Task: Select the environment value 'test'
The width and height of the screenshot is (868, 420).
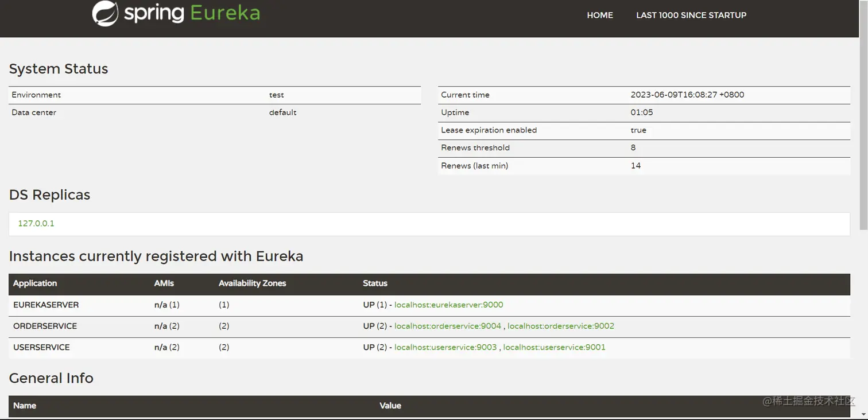Action: [x=277, y=95]
